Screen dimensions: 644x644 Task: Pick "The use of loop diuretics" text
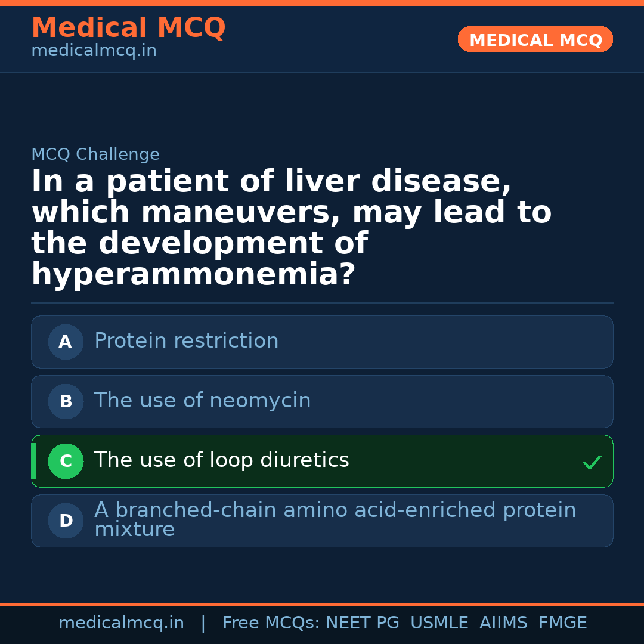(x=221, y=460)
